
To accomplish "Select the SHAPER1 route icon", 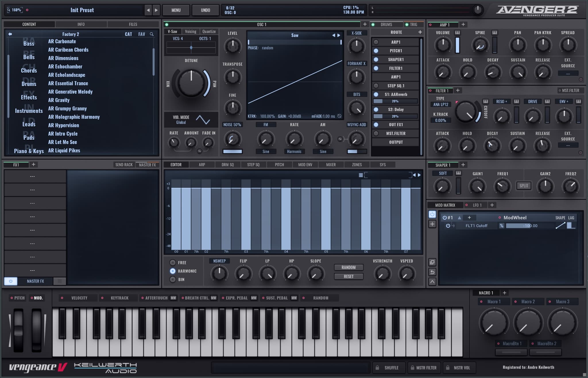I will coord(376,59).
